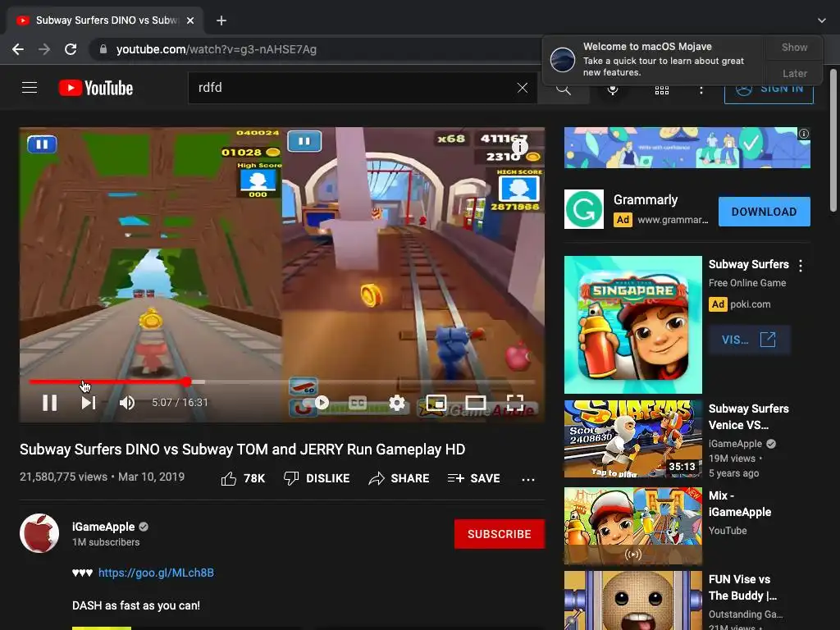840x630 pixels.
Task: Open a new browser tab
Action: (x=221, y=21)
